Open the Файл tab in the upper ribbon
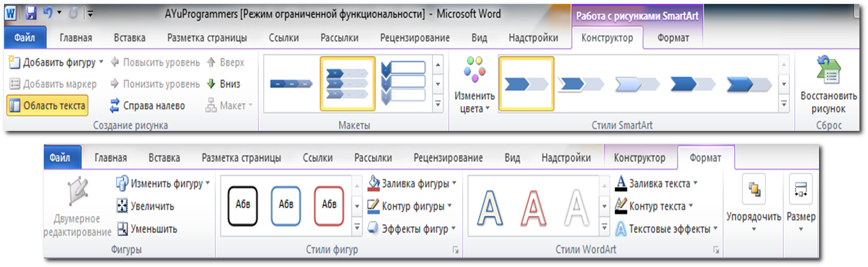Image resolution: width=868 pixels, height=267 pixels. click(25, 38)
